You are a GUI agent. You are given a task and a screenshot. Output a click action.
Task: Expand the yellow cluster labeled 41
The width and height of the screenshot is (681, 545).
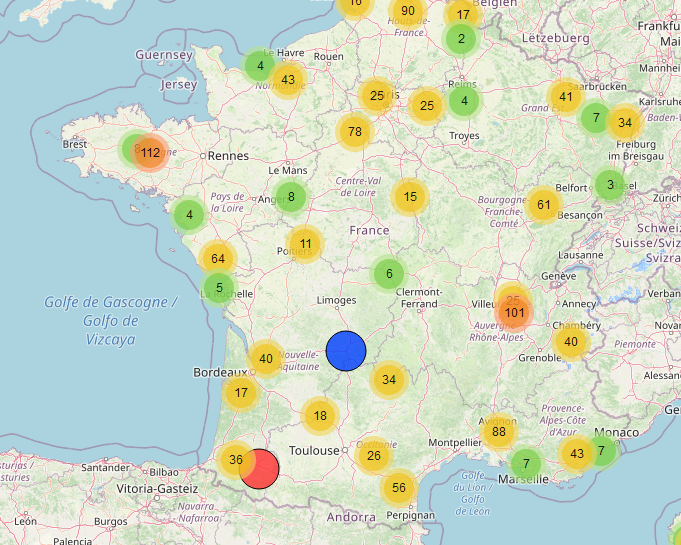tap(566, 97)
